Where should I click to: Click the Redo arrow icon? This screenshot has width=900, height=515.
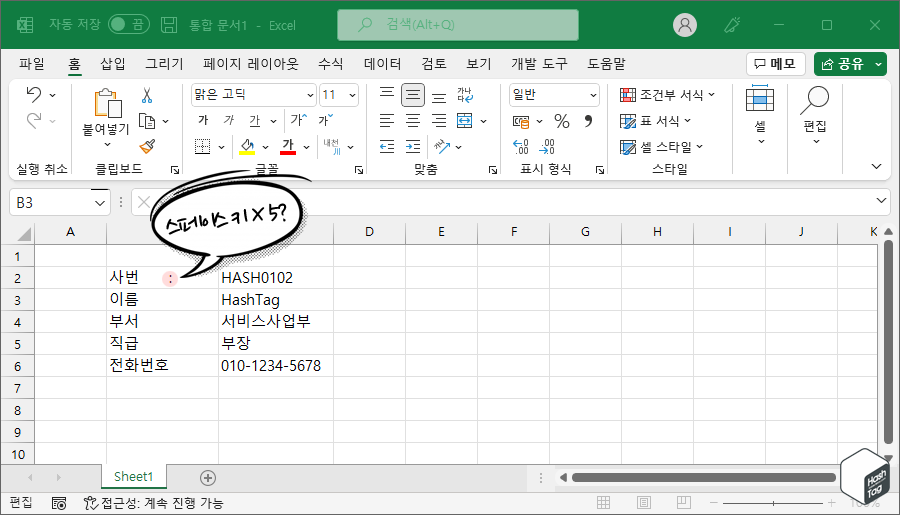point(34,121)
